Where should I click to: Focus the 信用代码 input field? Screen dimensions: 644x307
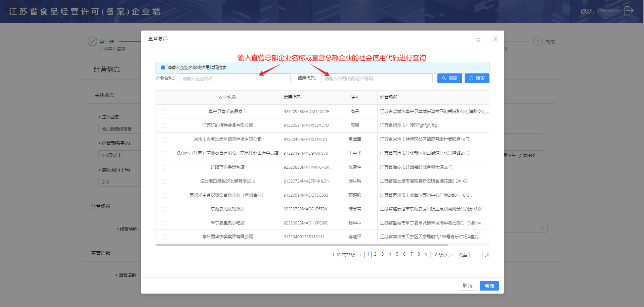coord(377,79)
